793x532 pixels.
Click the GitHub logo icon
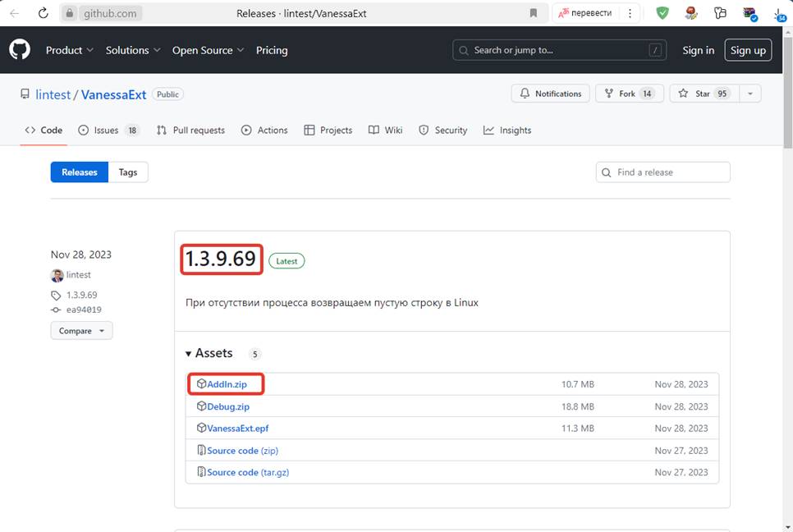(x=20, y=50)
